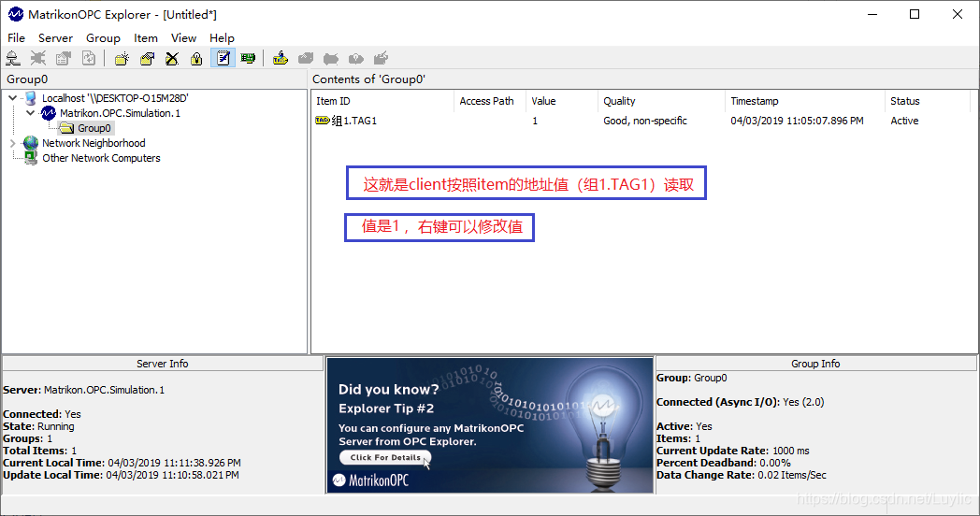The height and width of the screenshot is (516, 980).
Task: Click the Group0 folder icon in tree
Action: click(x=67, y=128)
